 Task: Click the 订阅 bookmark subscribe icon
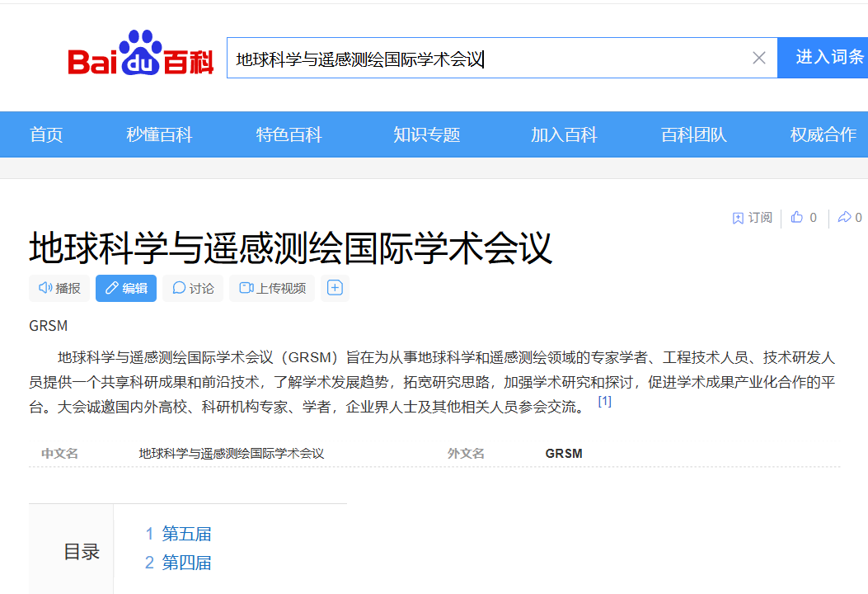click(x=738, y=218)
